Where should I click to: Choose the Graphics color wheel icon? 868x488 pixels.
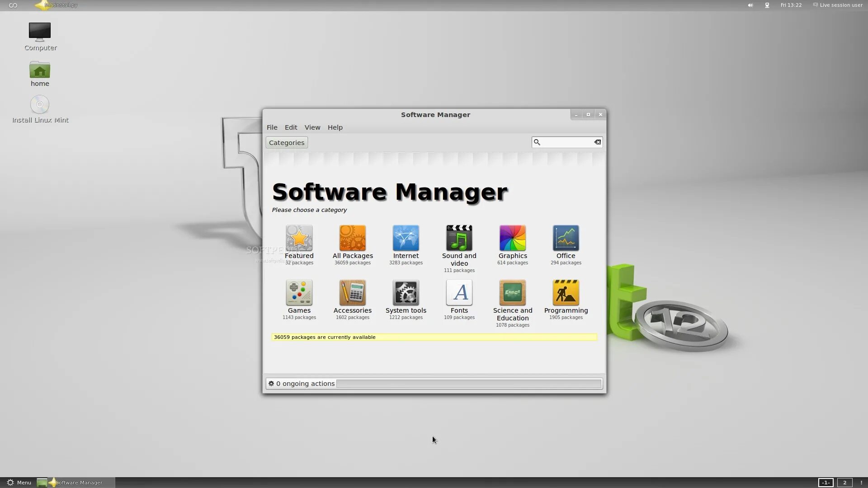tap(512, 238)
